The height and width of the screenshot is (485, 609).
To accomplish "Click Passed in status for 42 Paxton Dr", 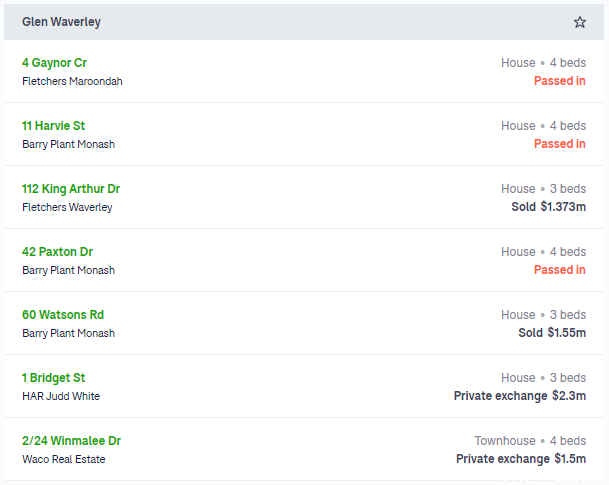I will click(560, 269).
